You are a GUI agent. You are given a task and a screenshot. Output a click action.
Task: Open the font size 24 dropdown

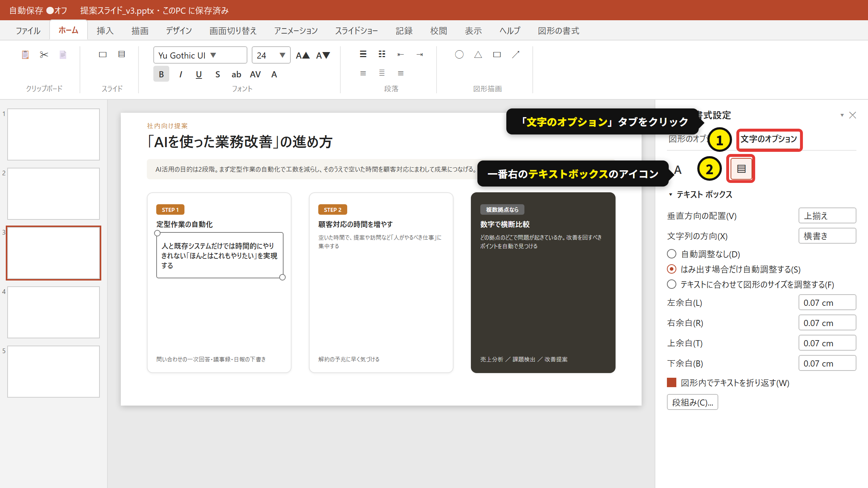(x=271, y=55)
